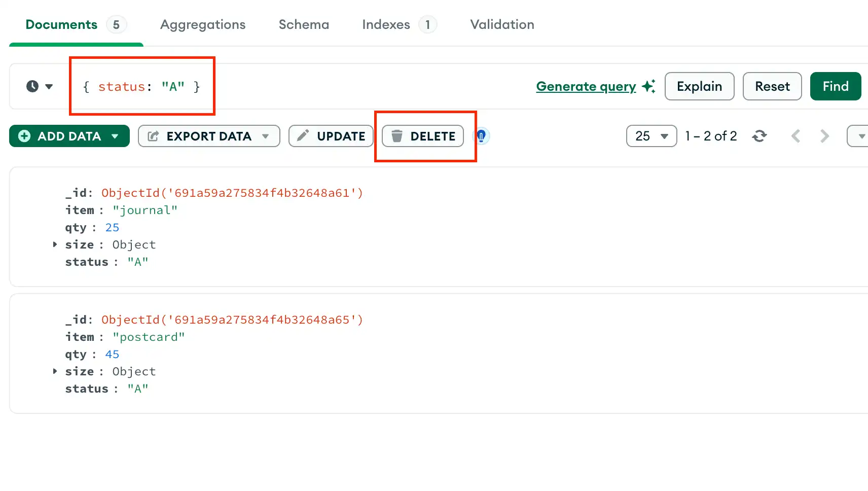The image size is (868, 491).
Task: Refresh the results with the refresh icon
Action: click(759, 136)
